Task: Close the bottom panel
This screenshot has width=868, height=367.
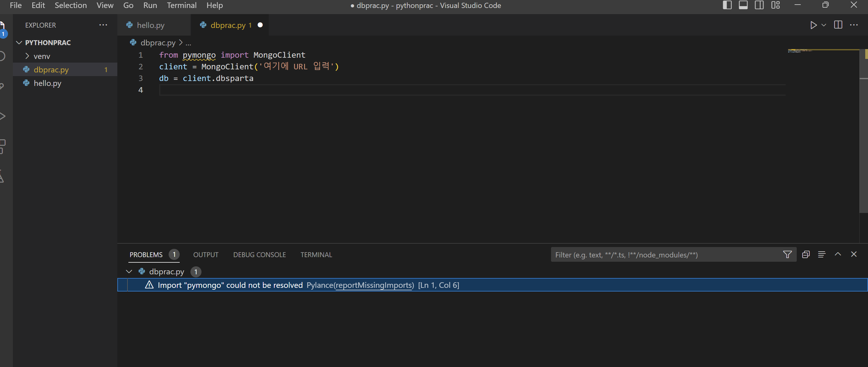Action: pos(854,254)
